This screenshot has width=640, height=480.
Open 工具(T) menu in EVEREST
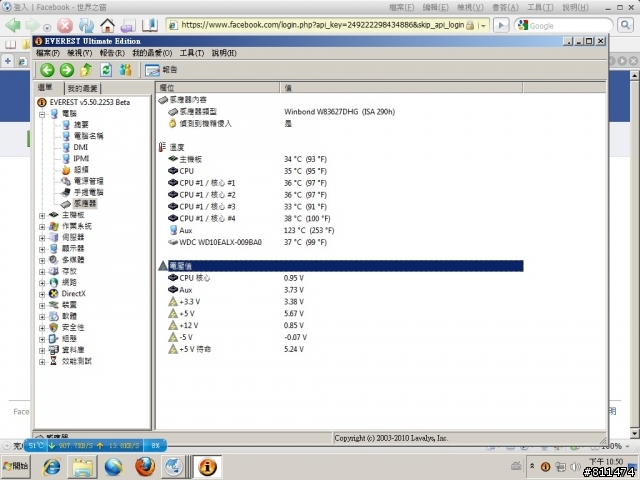click(x=192, y=53)
